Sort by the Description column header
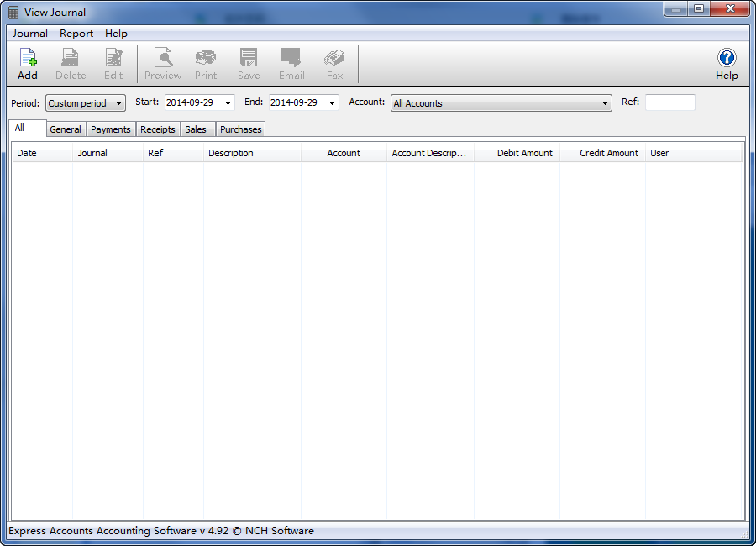The height and width of the screenshot is (546, 756). click(x=252, y=153)
